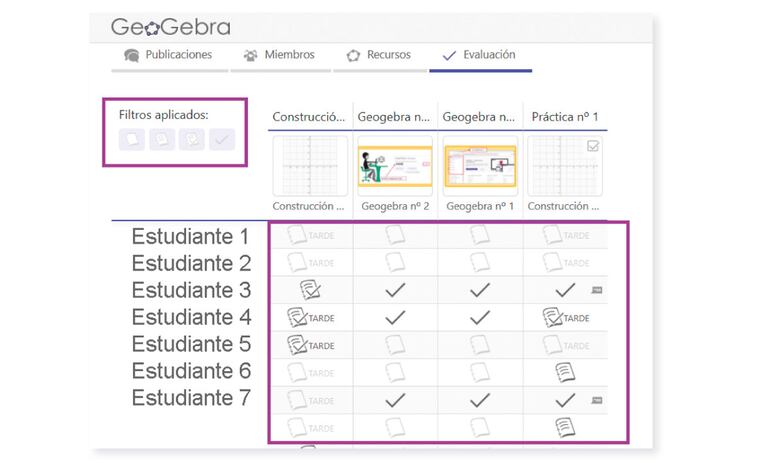Open the Geogebra nº 1 thumbnail
The height and width of the screenshot is (463, 770).
click(480, 166)
